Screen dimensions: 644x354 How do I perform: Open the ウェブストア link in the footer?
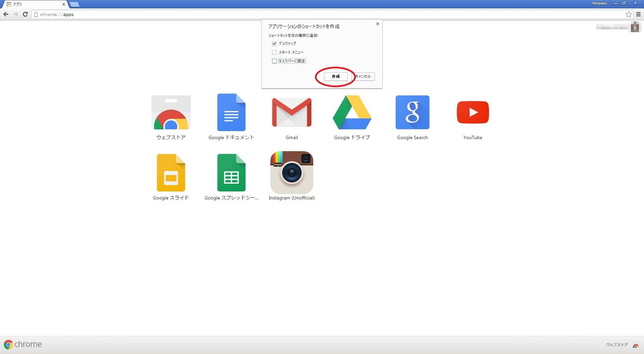(x=617, y=345)
